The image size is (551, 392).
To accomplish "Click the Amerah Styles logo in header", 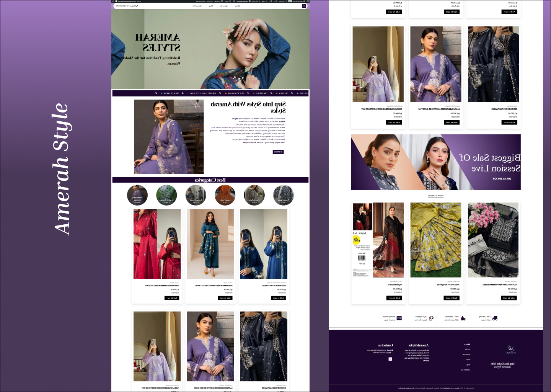I will [x=304, y=6].
